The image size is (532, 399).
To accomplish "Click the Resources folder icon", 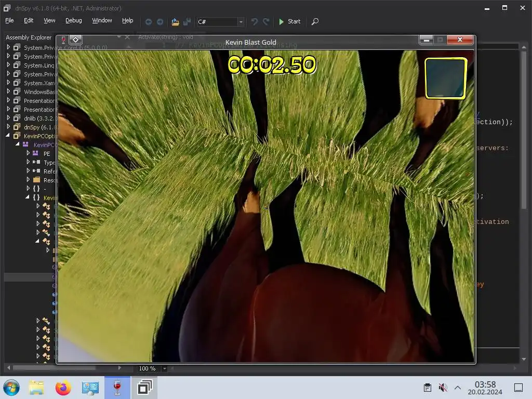I will pyautogui.click(x=37, y=179).
